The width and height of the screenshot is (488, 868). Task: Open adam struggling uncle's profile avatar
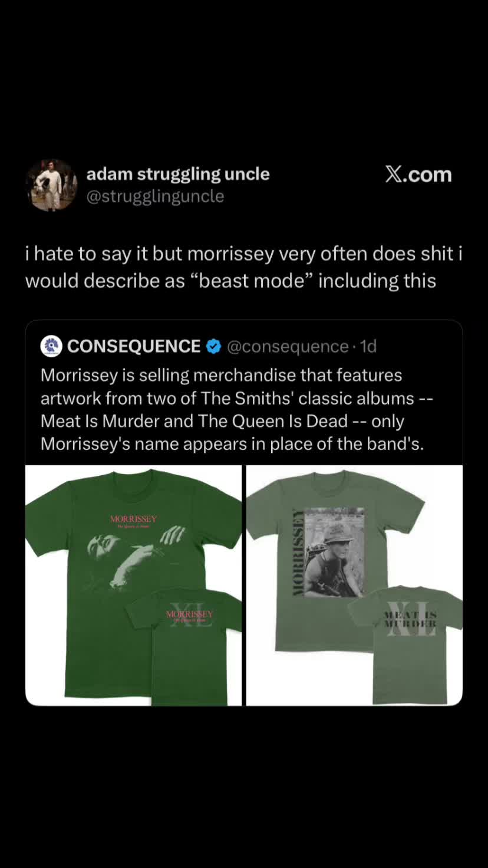51,185
